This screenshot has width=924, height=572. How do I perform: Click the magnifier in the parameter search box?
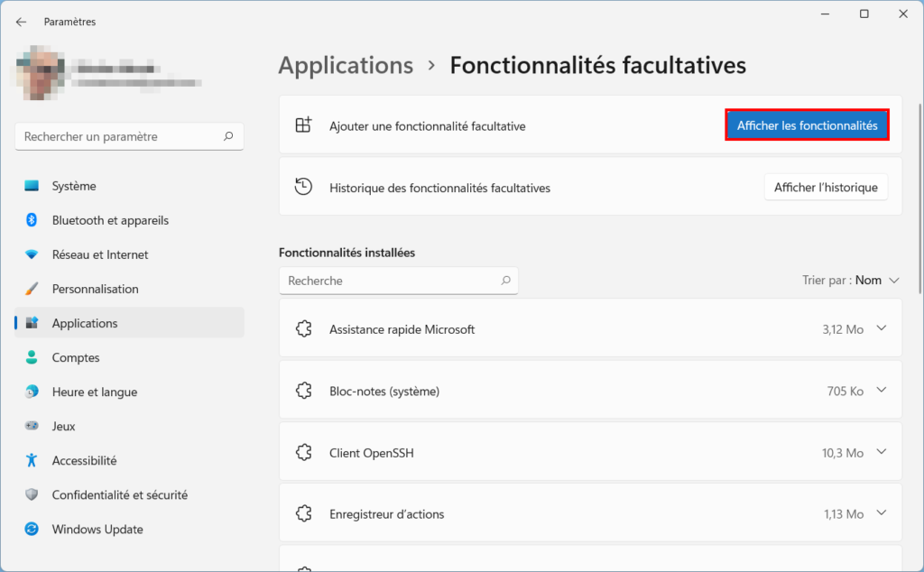pos(228,136)
